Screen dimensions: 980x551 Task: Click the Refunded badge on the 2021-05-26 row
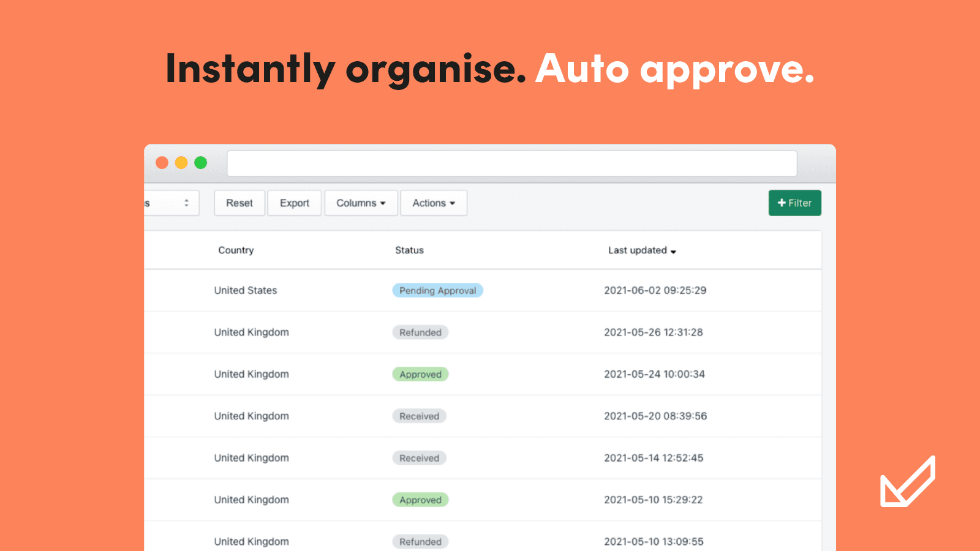click(420, 332)
